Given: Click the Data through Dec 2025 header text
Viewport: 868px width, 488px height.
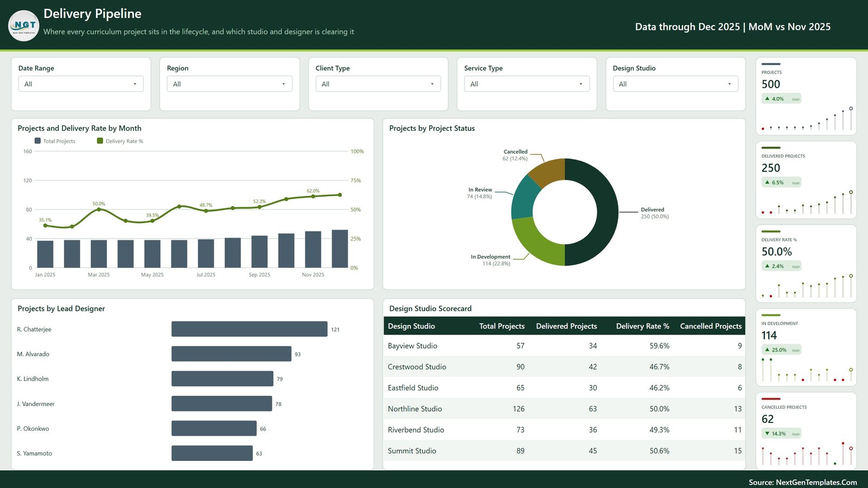Looking at the screenshot, I should tap(733, 27).
